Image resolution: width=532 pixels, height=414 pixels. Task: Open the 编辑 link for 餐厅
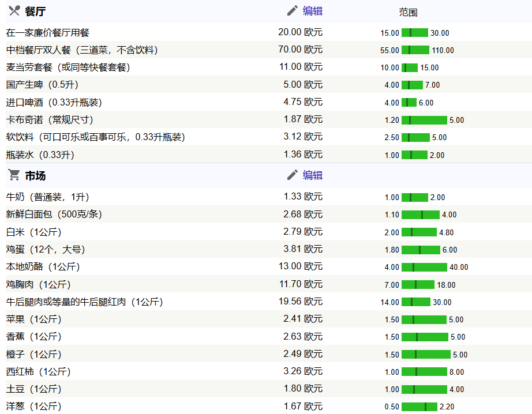313,11
